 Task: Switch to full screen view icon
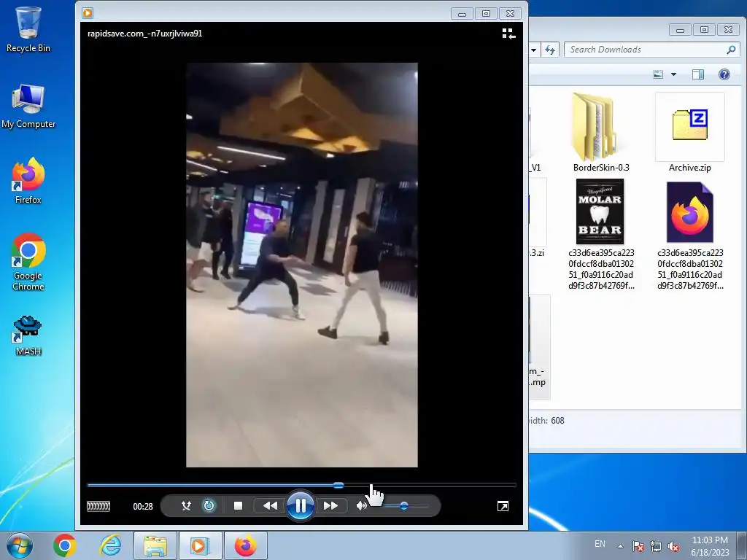[x=503, y=506]
